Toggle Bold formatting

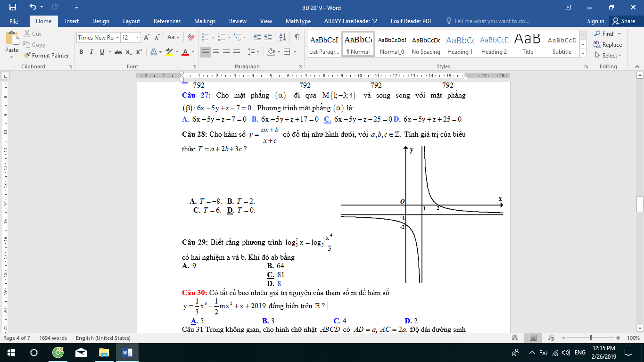tap(81, 52)
